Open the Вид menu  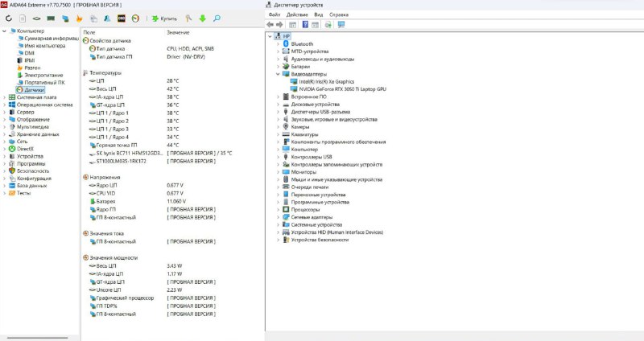[x=318, y=14]
